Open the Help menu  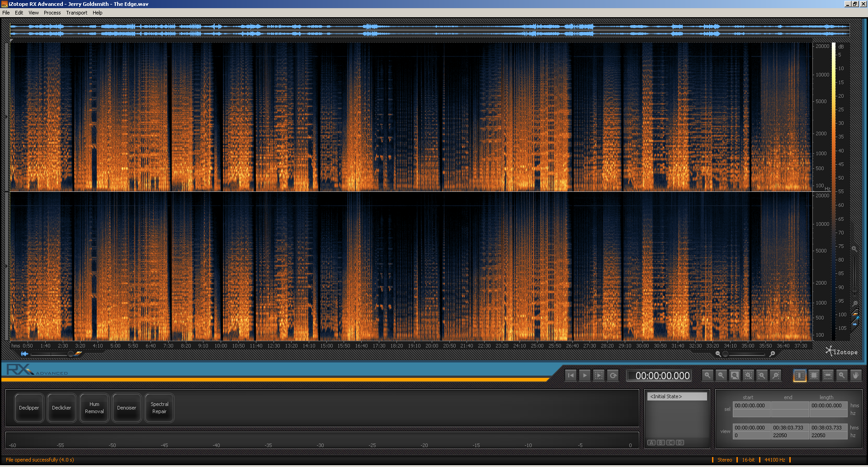click(98, 13)
